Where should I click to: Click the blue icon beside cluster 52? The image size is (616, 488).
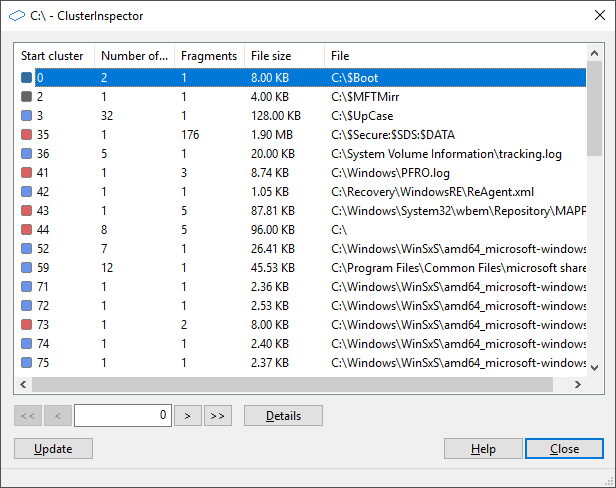(26, 248)
